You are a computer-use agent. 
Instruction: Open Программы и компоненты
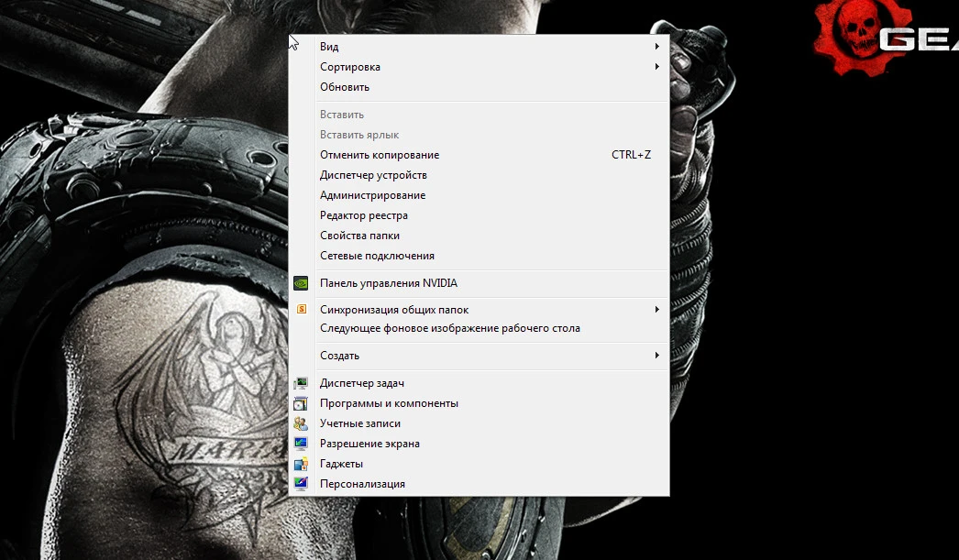click(479, 403)
